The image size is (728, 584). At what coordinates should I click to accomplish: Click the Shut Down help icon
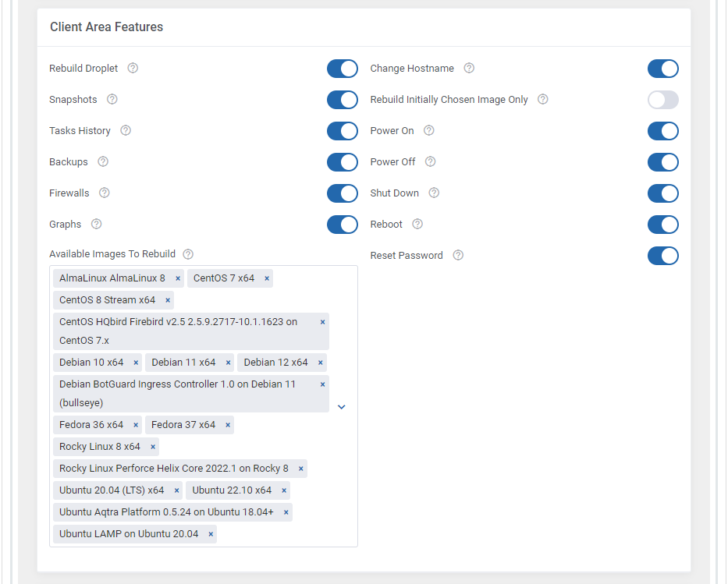tap(434, 193)
